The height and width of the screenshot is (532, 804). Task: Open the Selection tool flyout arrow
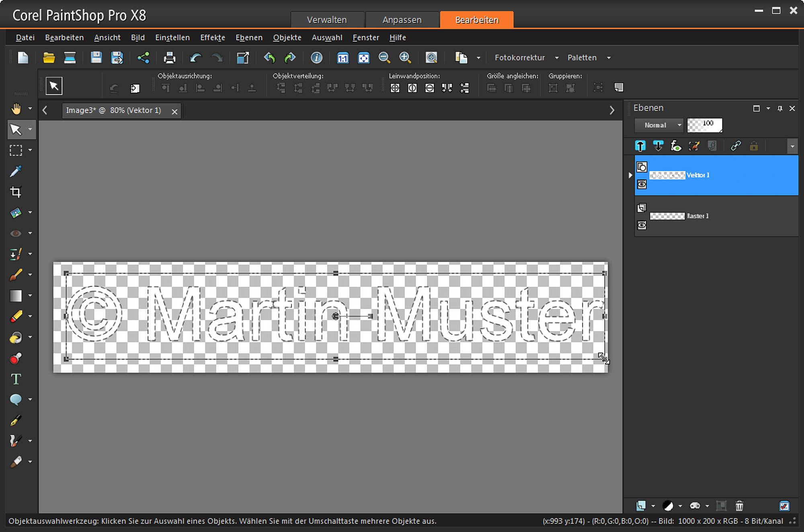click(30, 150)
